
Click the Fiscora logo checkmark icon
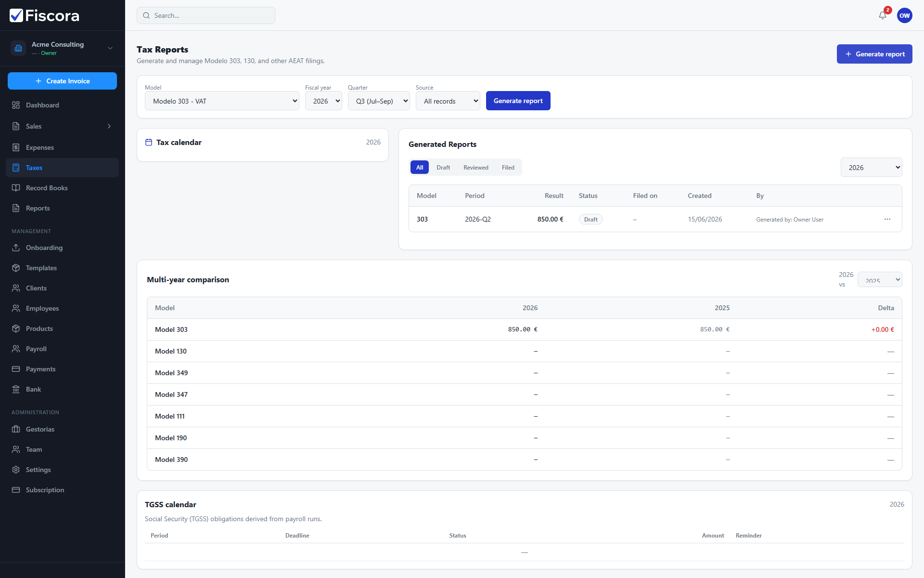(16, 15)
